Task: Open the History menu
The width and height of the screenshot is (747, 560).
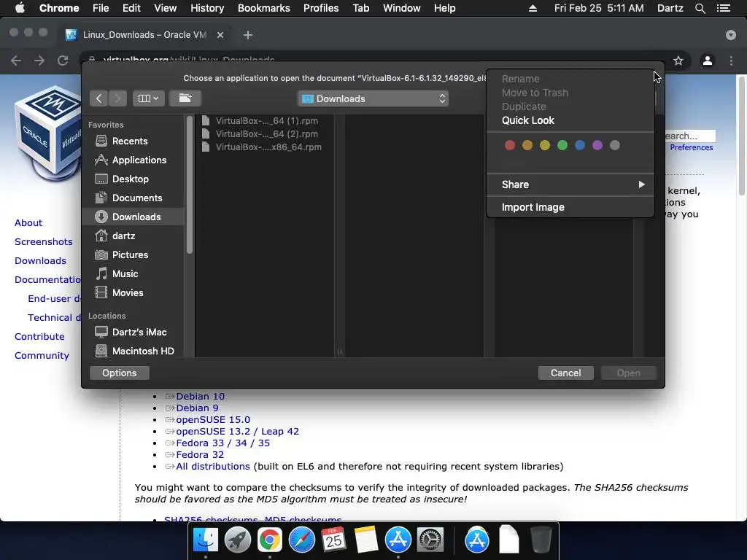Action: pyautogui.click(x=207, y=8)
